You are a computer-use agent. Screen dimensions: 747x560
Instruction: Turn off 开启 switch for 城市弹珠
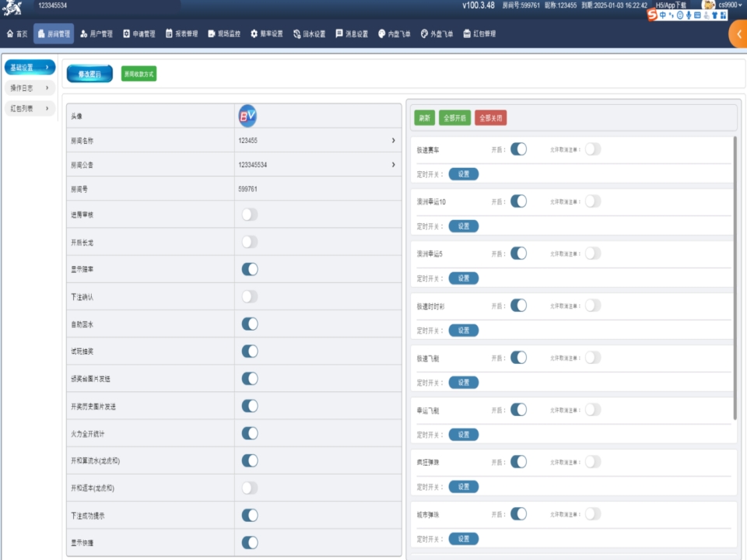tap(519, 514)
